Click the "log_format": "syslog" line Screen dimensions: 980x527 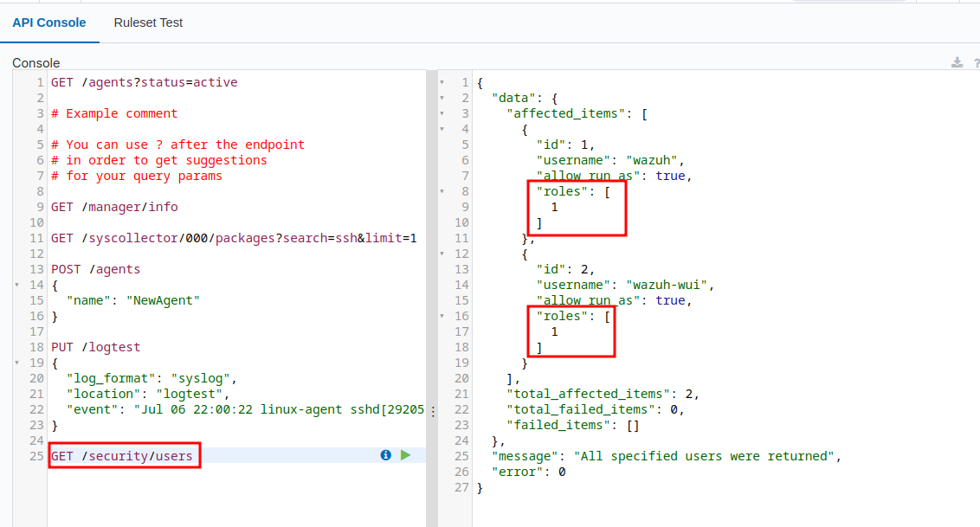coord(152,378)
